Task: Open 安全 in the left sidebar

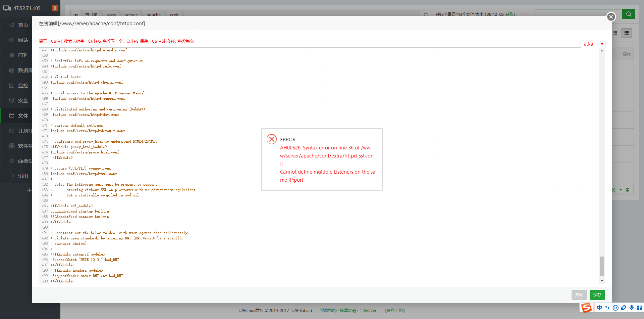Action: (23, 100)
